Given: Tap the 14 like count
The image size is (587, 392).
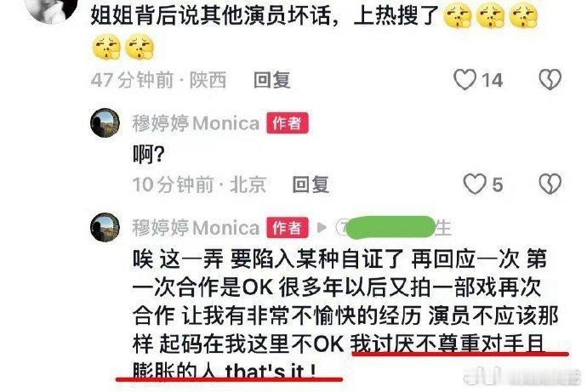Looking at the screenshot, I should point(492,80).
